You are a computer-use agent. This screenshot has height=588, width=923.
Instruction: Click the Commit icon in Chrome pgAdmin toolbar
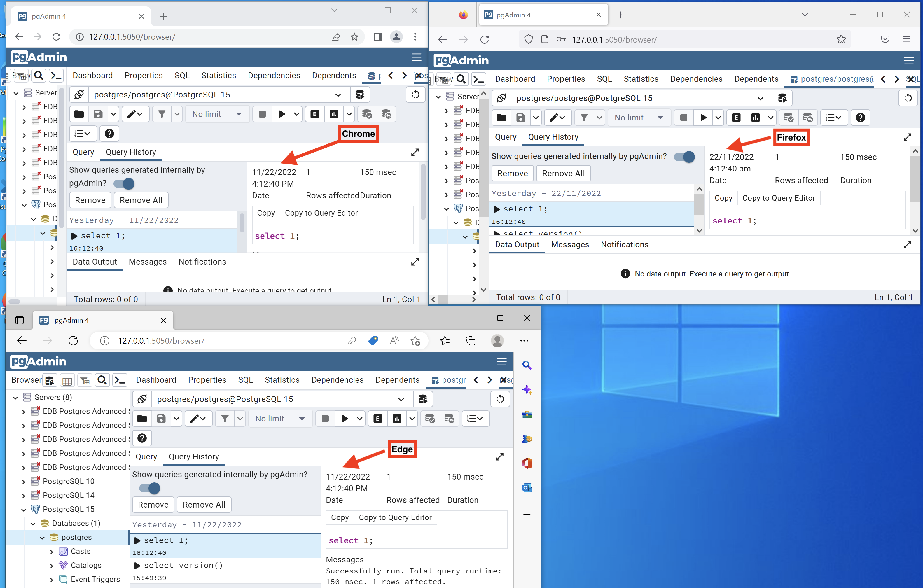click(367, 114)
